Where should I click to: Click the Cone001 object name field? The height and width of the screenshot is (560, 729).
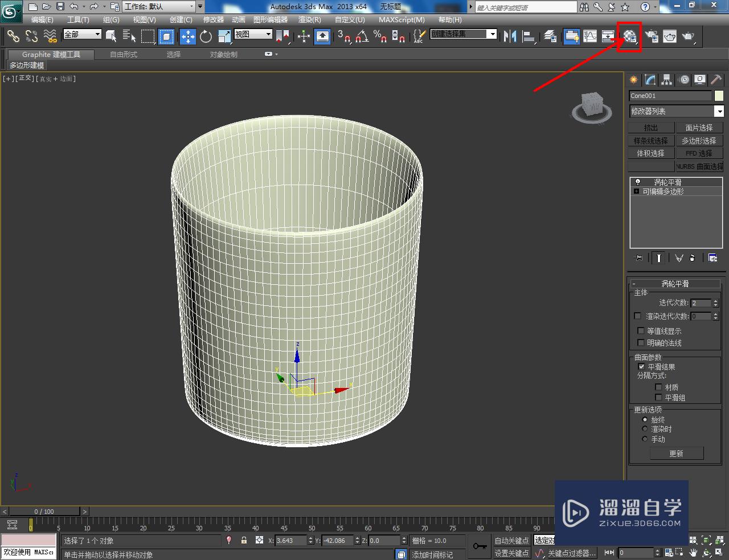[x=670, y=96]
